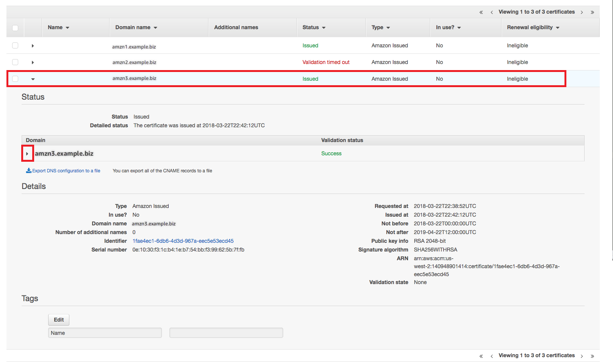
Task: Check the amzn1.example.biz row checkbox
Action: (15, 45)
